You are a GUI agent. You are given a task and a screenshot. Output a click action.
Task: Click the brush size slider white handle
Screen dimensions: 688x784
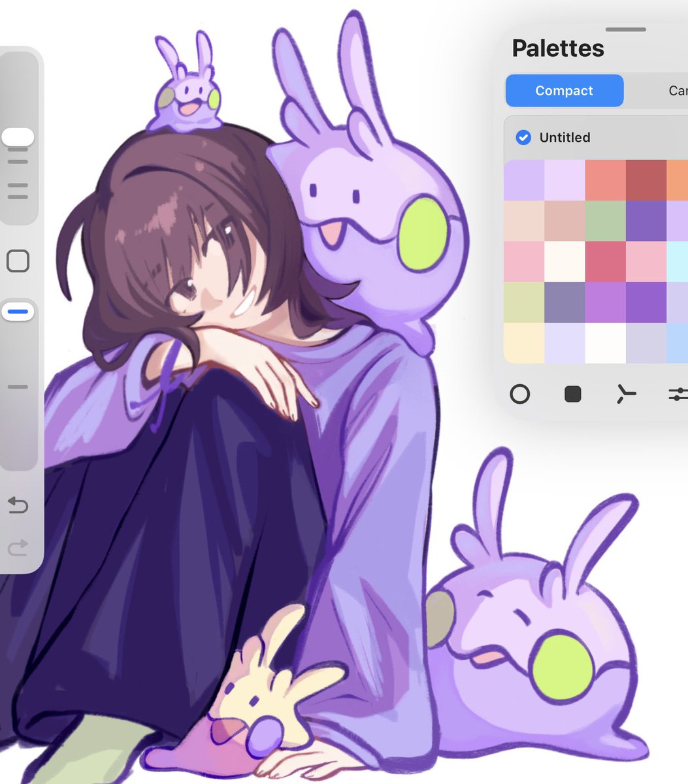(x=18, y=137)
